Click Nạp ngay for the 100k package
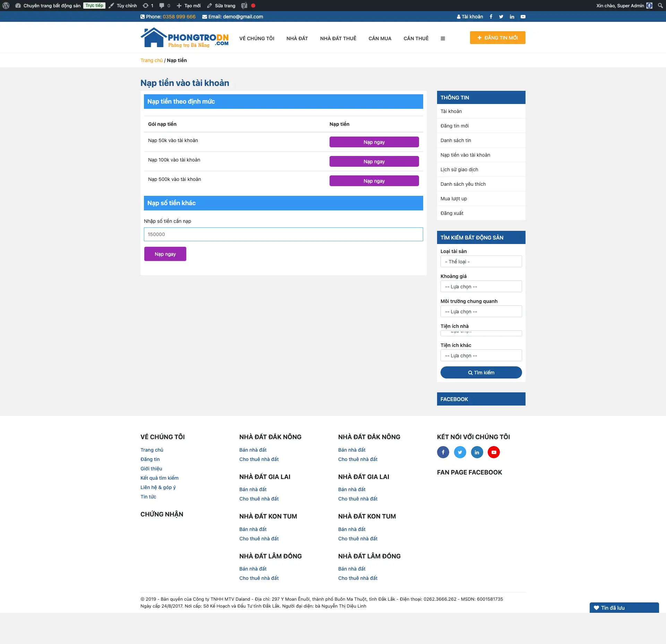Screen dimensions: 666x644 click(374, 162)
